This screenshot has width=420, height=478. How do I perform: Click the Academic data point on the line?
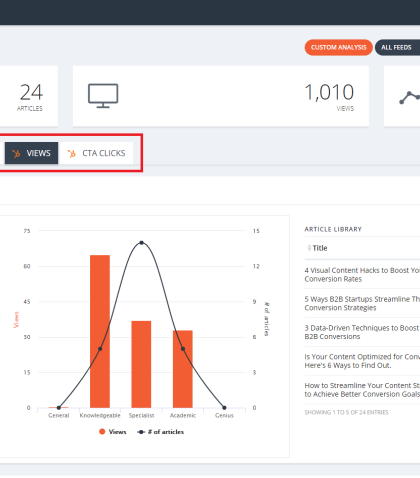click(x=183, y=349)
